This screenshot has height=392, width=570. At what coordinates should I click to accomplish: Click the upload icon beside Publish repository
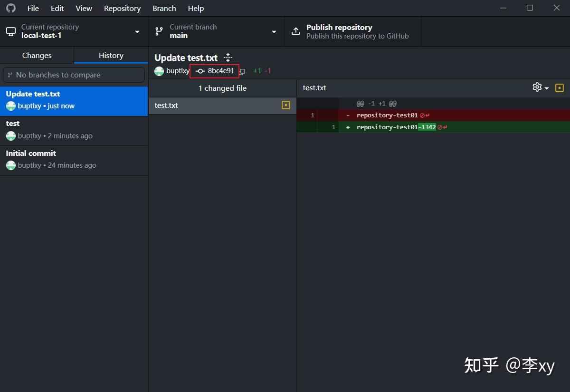pos(295,31)
